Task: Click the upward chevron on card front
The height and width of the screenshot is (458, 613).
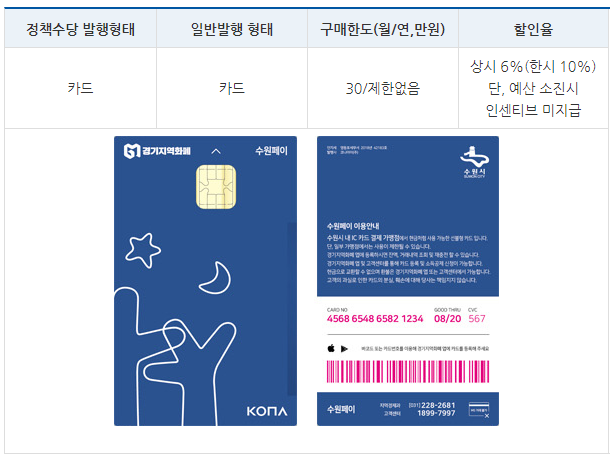Action: 216,151
